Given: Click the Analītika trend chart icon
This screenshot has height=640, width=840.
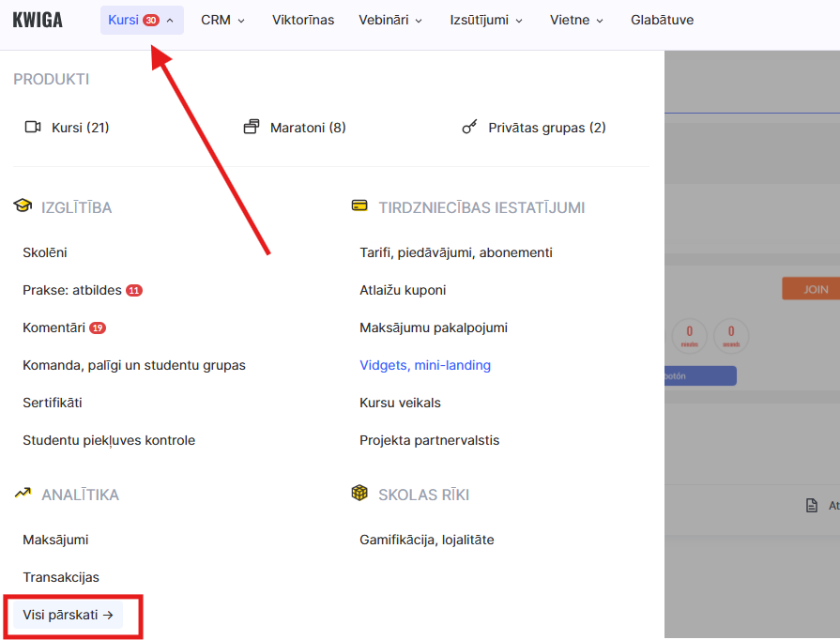Looking at the screenshot, I should tap(23, 494).
